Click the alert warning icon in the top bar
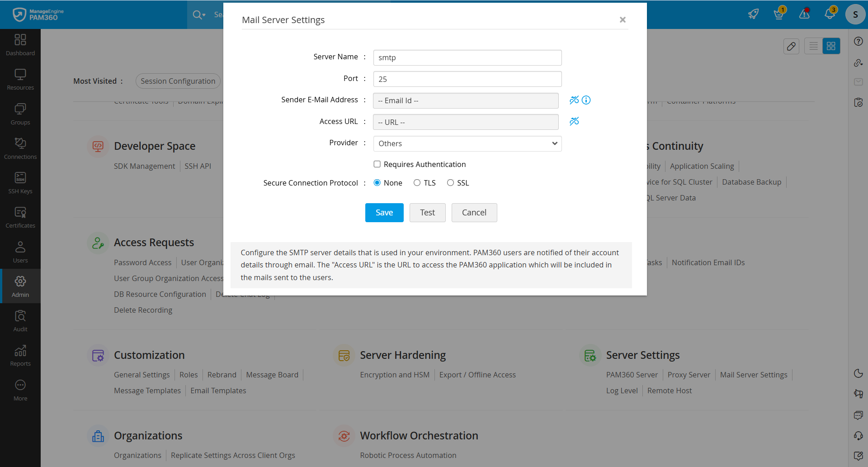The image size is (868, 467). [x=805, y=14]
